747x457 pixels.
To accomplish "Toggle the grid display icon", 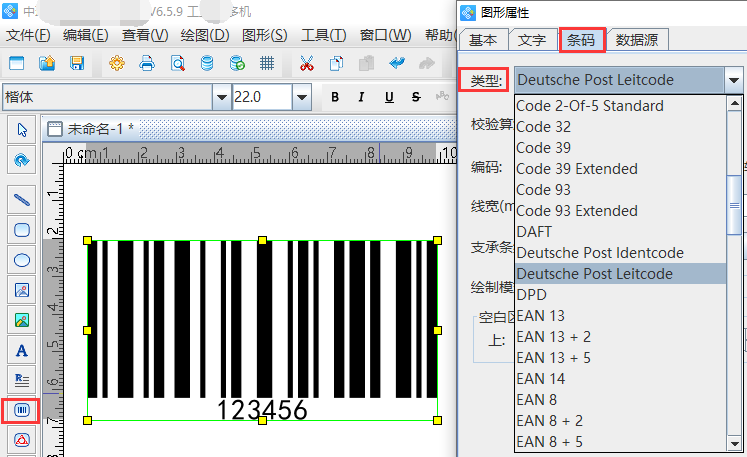I will pos(267,63).
